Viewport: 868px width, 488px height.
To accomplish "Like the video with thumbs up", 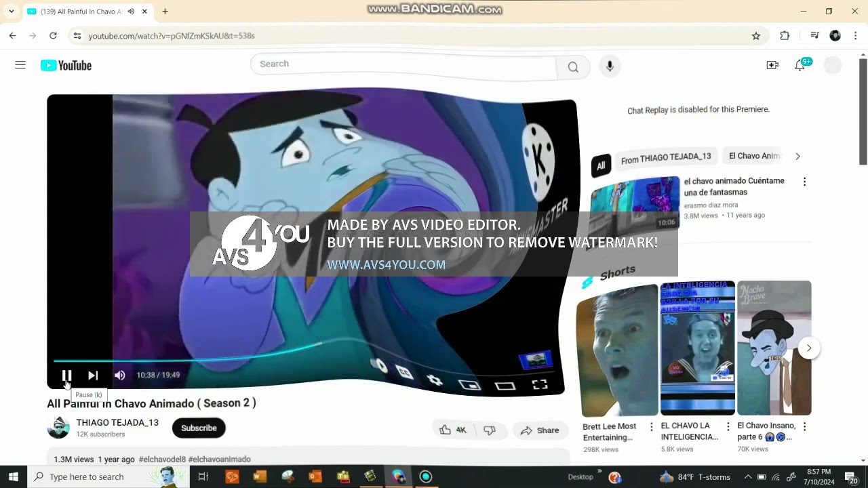I will click(x=453, y=430).
